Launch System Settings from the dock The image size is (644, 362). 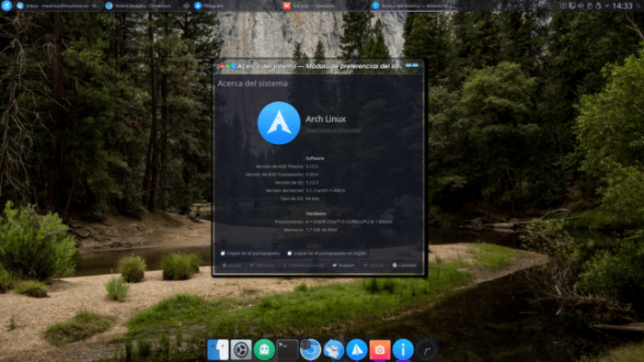pos(241,350)
